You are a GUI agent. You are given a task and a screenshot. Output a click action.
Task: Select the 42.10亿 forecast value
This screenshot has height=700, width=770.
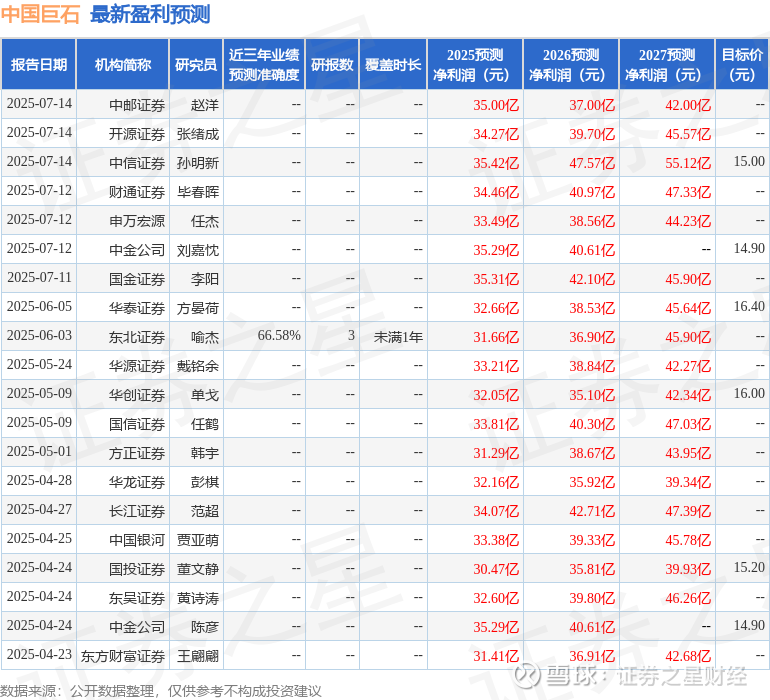(x=592, y=279)
